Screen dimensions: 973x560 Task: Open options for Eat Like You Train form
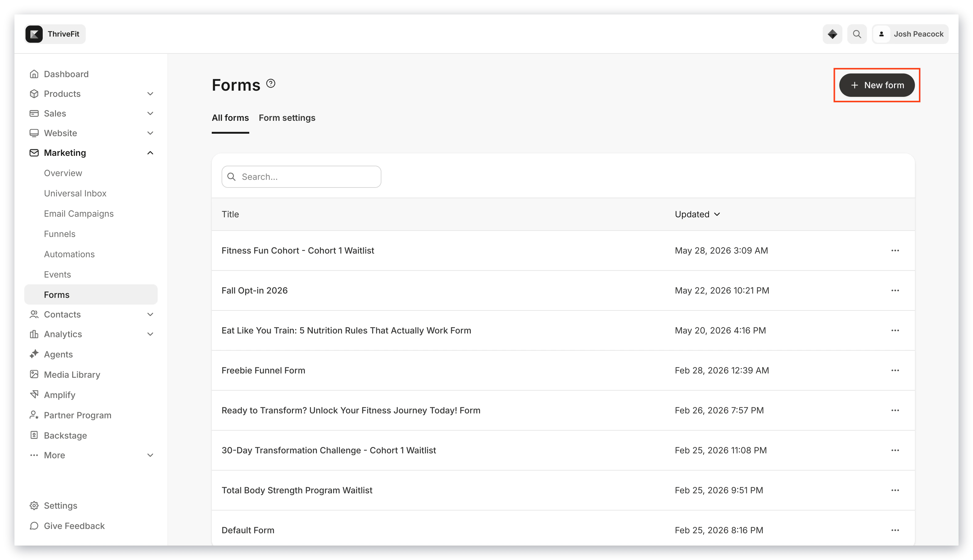click(895, 330)
